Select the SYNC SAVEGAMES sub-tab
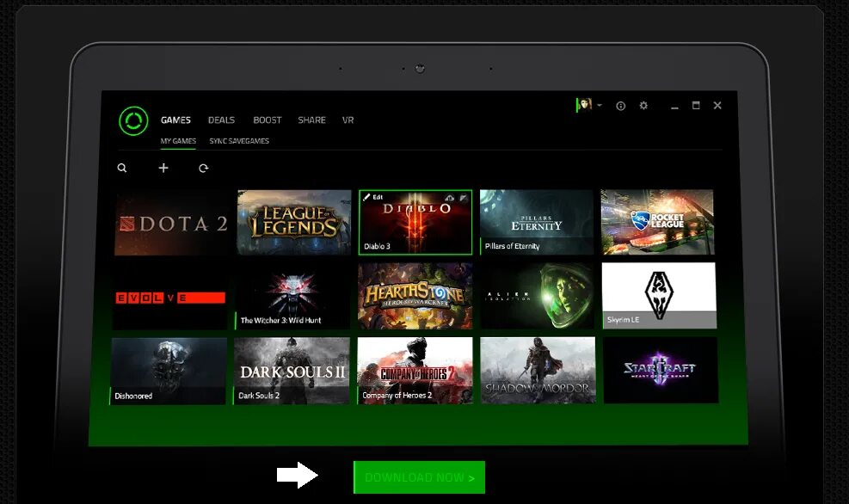 click(x=239, y=141)
